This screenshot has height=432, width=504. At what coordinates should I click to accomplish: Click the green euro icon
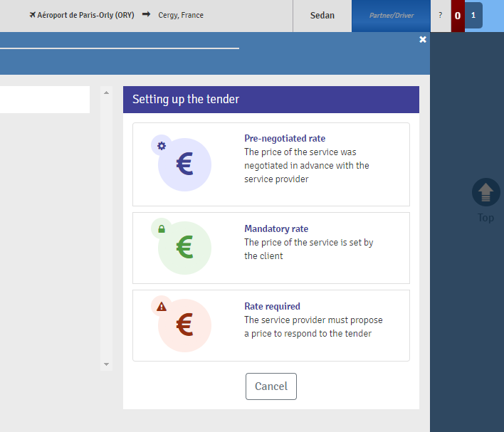click(184, 248)
